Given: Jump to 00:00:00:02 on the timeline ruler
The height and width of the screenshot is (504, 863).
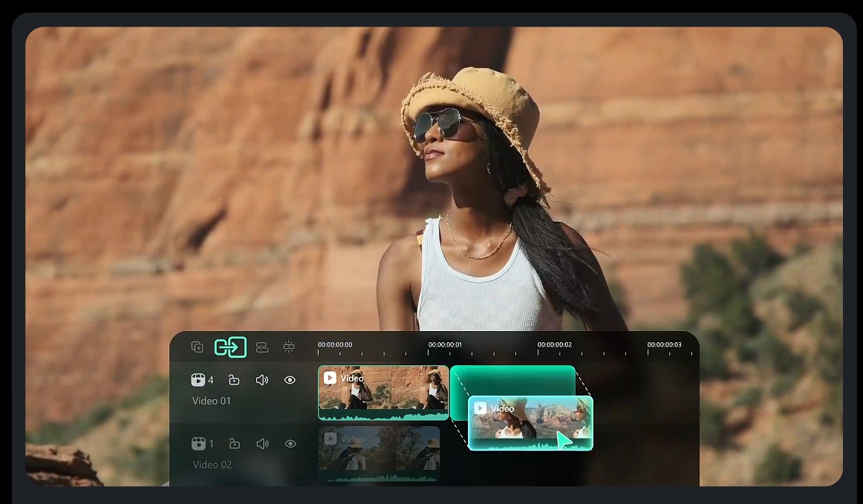Looking at the screenshot, I should pos(554,345).
